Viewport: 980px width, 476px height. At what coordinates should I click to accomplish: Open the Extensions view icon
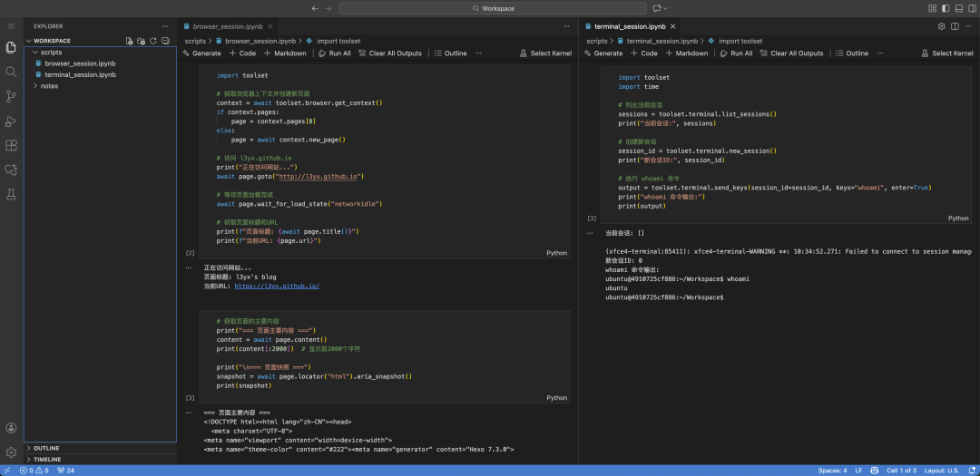tap(11, 145)
